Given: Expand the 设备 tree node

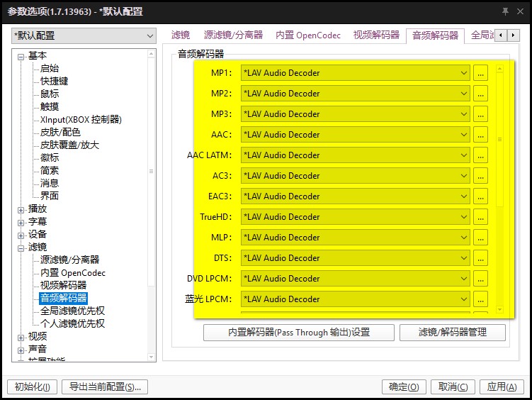Looking at the screenshot, I should coord(21,235).
